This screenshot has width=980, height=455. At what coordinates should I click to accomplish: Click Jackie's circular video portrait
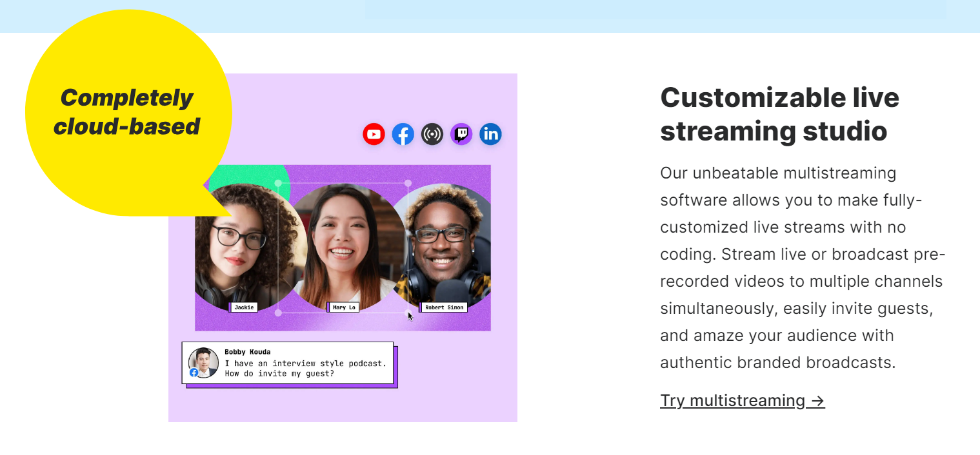point(250,248)
